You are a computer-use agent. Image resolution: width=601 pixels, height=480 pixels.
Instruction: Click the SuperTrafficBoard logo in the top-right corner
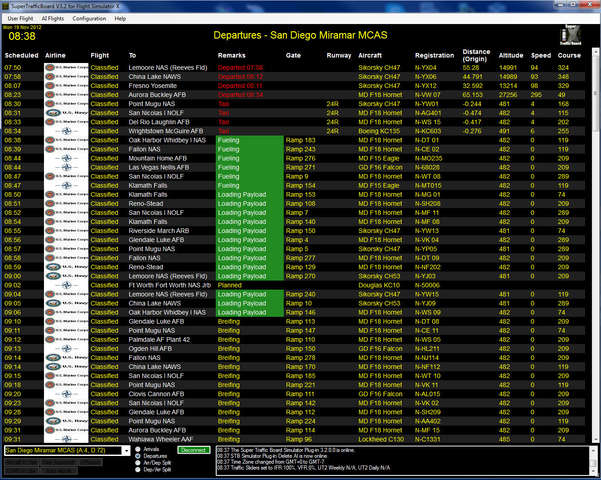[x=570, y=36]
